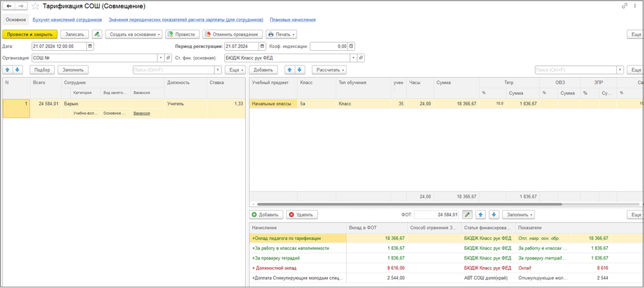The width and height of the screenshot is (644, 288).
Task: Open Бухучет начислений сотрудников tab
Action: [x=67, y=19]
